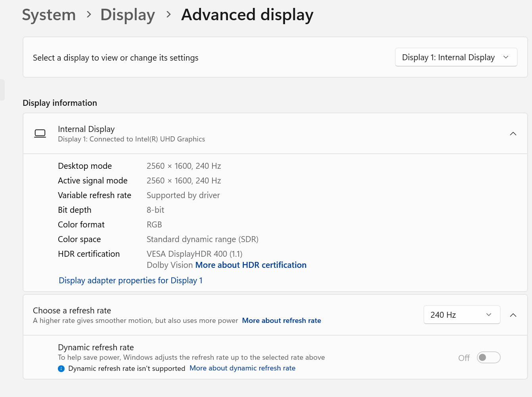Open More about refresh rate link
This screenshot has width=532, height=397.
pos(281,321)
